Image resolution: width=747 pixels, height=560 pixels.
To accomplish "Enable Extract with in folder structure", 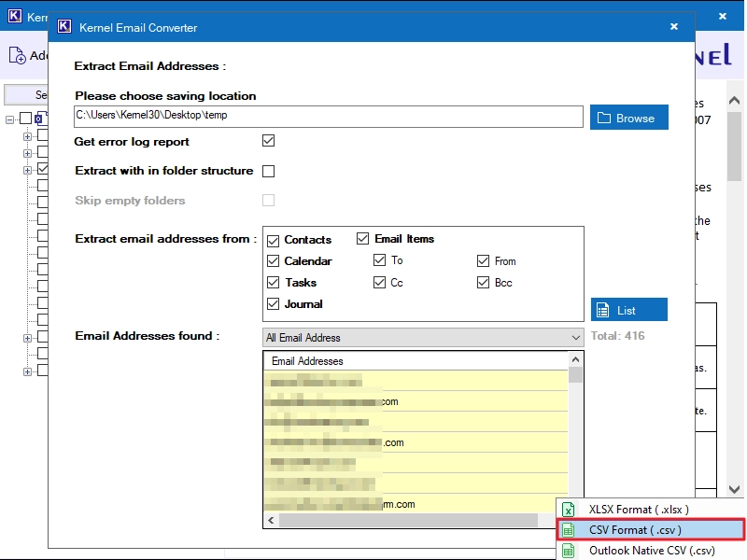I will click(x=268, y=171).
